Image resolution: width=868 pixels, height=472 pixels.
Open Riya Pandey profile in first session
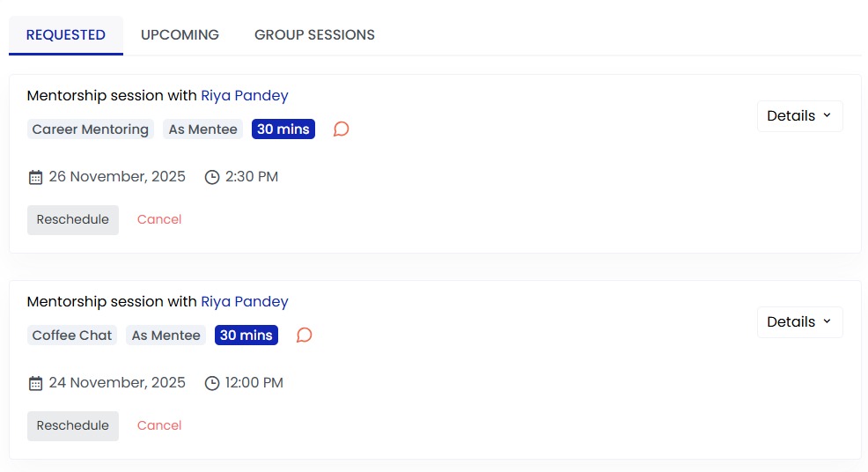[244, 96]
